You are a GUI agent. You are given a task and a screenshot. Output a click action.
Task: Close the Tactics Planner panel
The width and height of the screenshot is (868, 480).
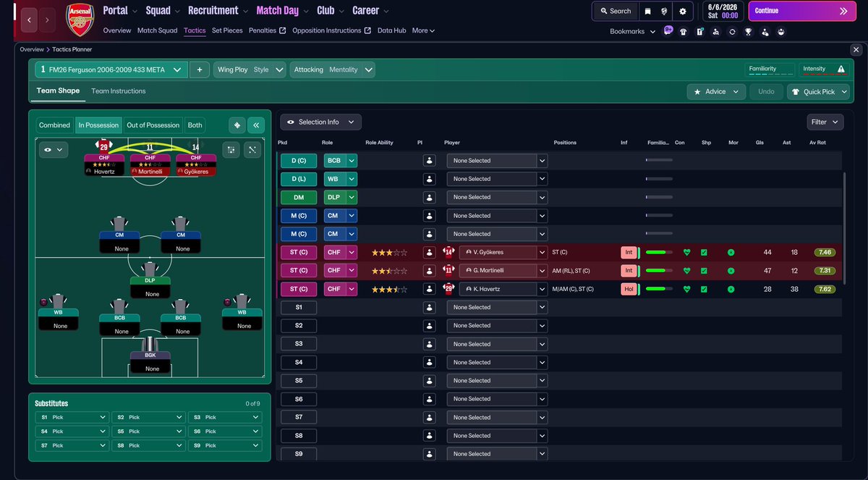coord(856,49)
